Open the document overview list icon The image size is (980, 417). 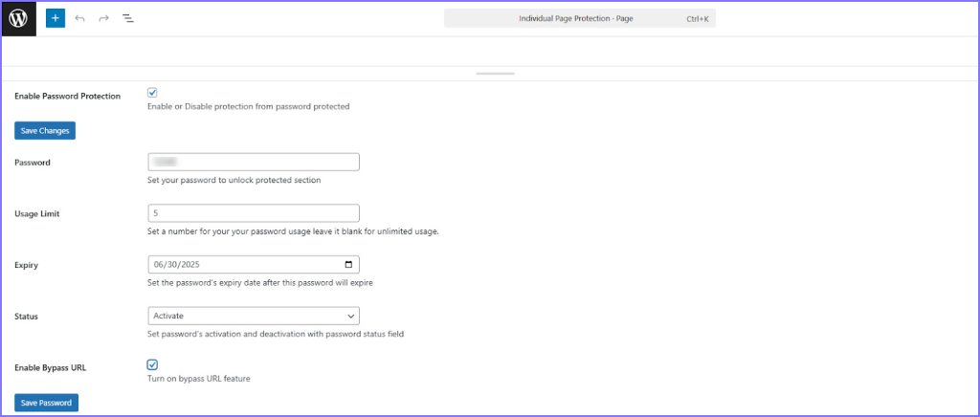[x=128, y=18]
